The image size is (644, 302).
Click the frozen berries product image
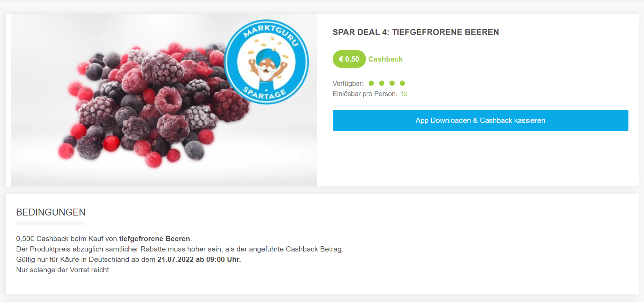pos(164,100)
